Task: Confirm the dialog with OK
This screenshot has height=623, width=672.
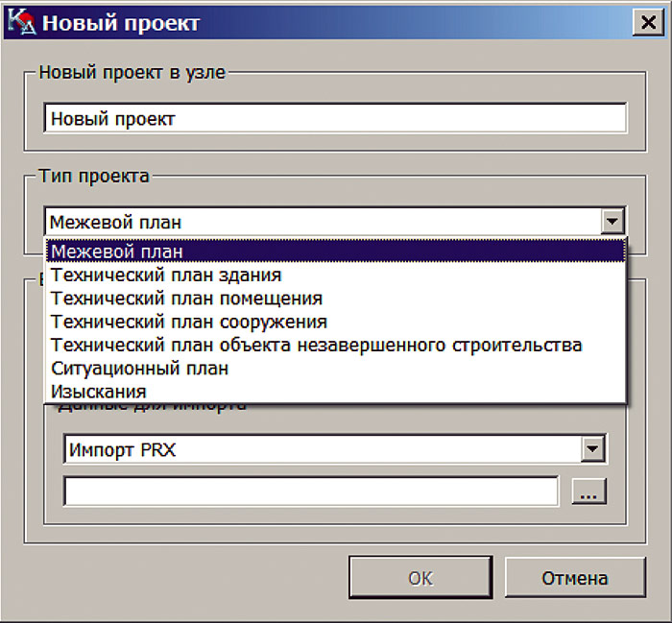Action: click(420, 578)
